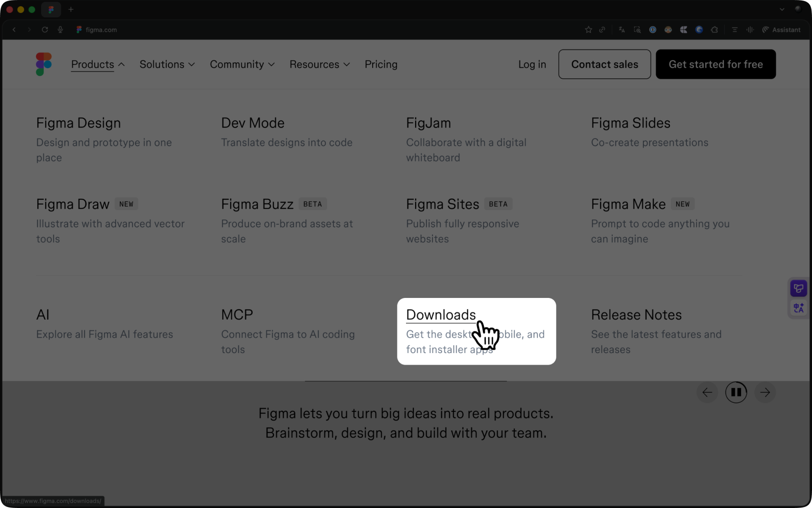Viewport: 812px width, 508px height.
Task: Open the browser extensions puzzle icon
Action: pyautogui.click(x=714, y=30)
